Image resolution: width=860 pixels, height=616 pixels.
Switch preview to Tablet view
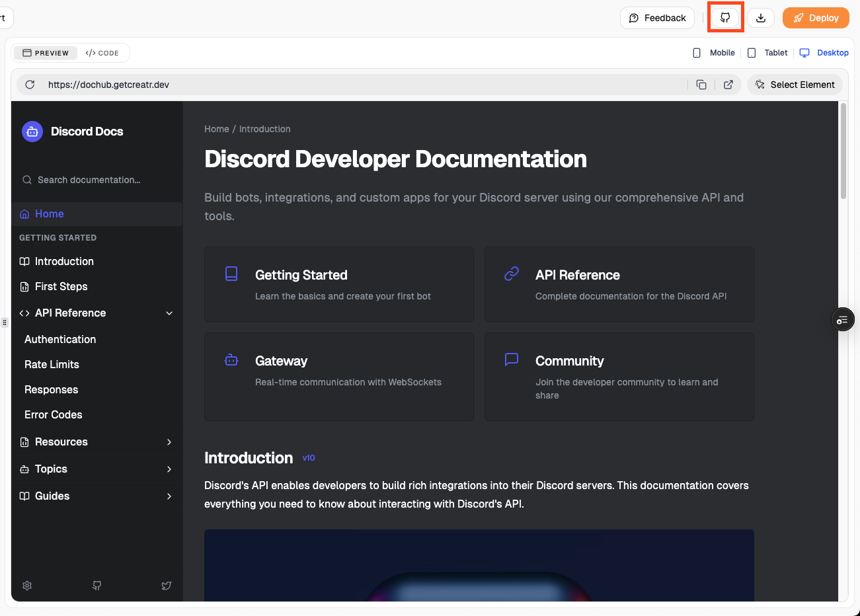point(768,52)
